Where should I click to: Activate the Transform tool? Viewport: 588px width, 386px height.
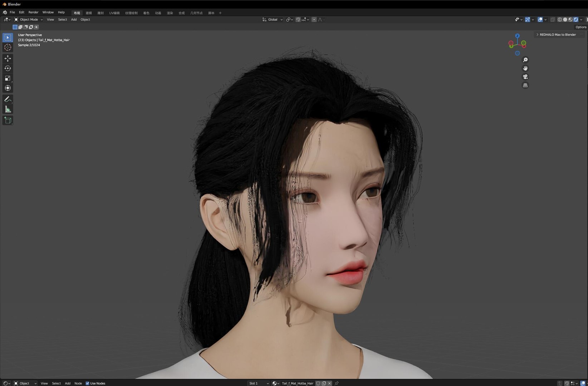click(x=8, y=88)
